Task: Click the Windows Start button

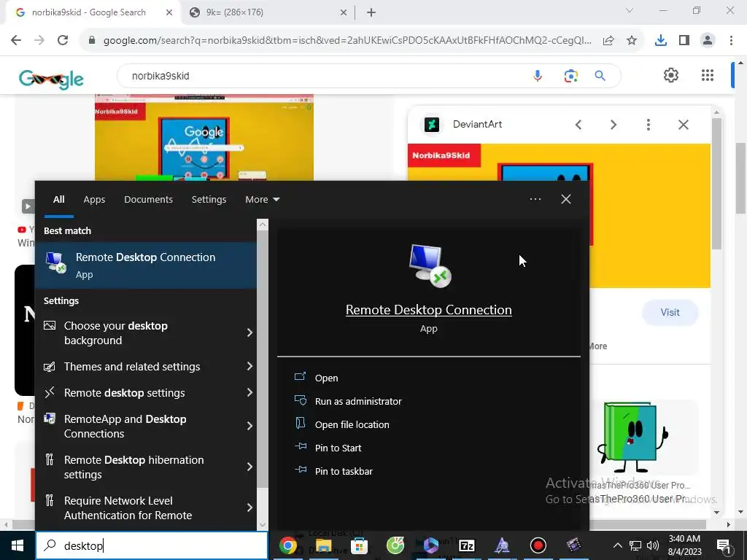Action: pos(18,545)
